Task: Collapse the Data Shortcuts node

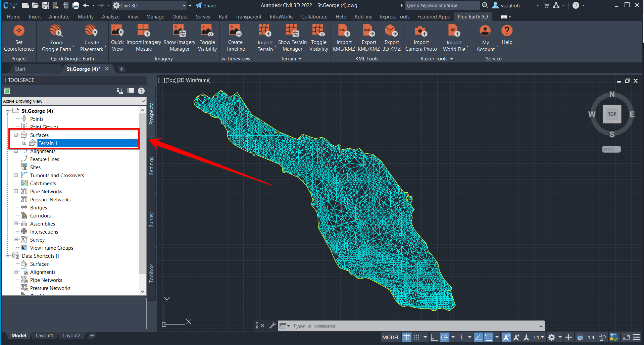Action: (7, 256)
